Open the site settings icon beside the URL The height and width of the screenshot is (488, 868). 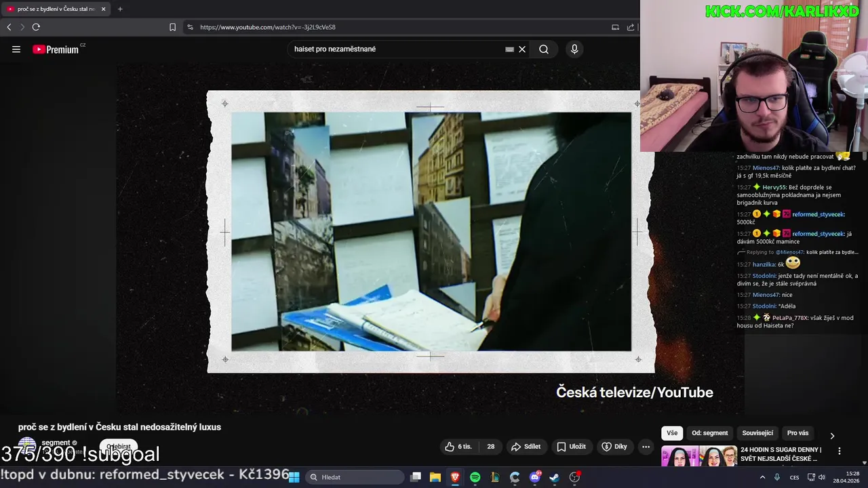(190, 27)
